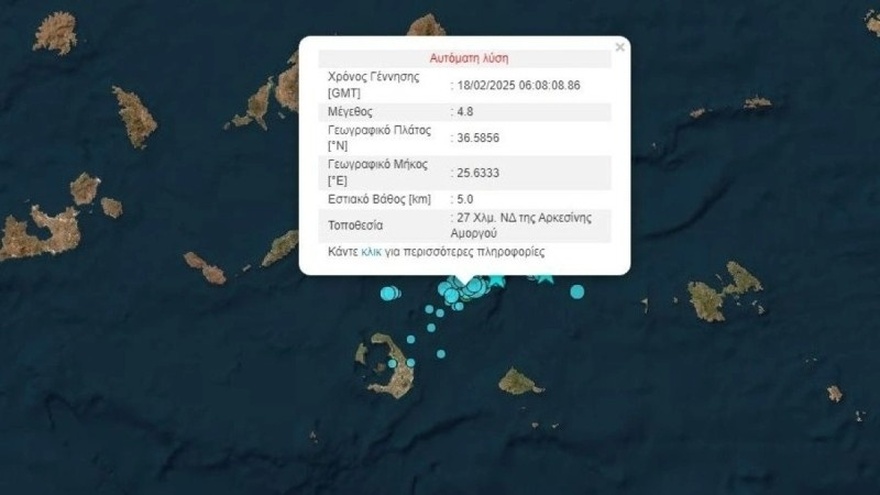Click the magnitude value 4.8

click(465, 112)
